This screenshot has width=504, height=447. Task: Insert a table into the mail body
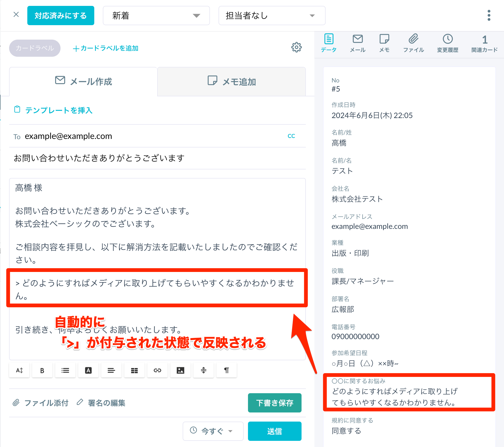click(x=134, y=370)
